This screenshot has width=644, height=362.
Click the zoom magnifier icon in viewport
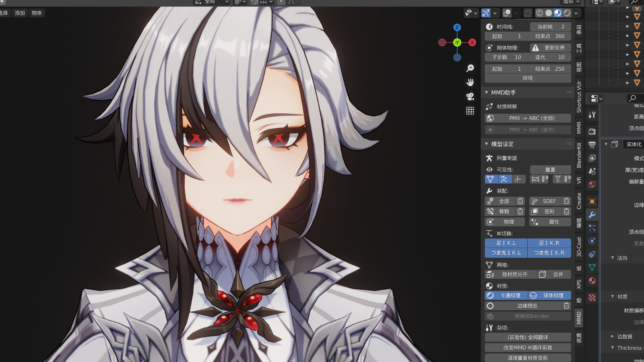[470, 68]
